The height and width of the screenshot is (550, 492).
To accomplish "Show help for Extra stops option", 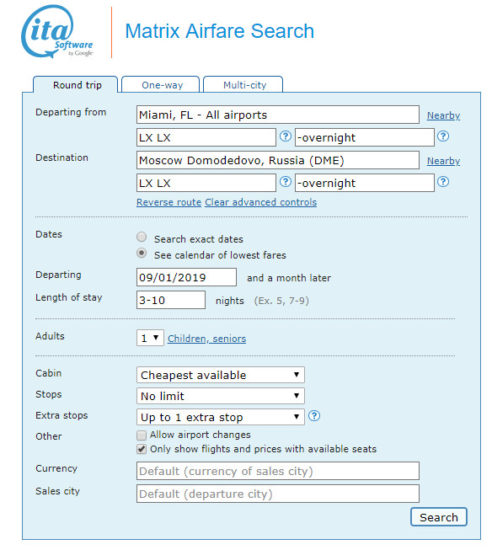I will pos(314,416).
